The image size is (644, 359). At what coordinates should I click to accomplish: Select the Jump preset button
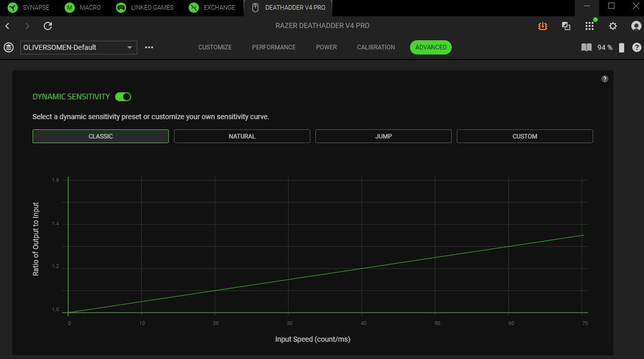[384, 136]
